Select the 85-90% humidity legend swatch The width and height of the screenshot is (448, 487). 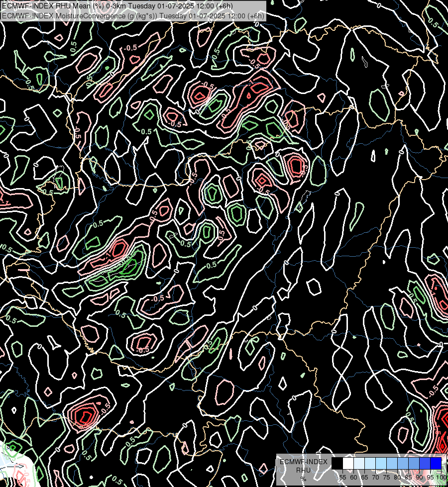coord(414,463)
